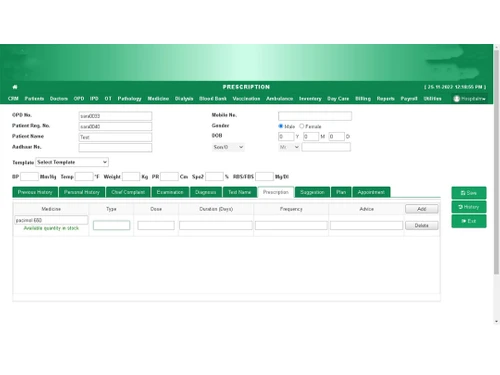Focus the medicine Dose field
Screen dimensions: 500x375
156,226
